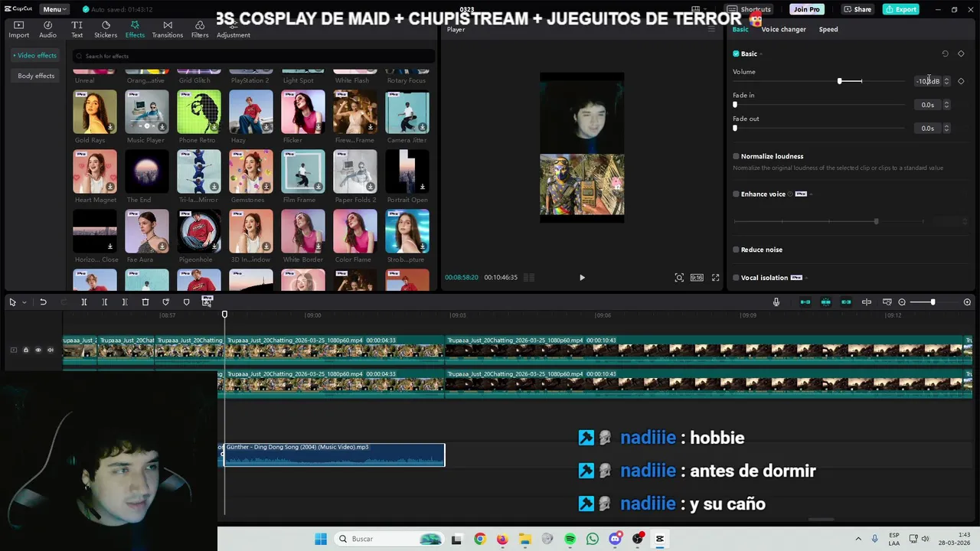Open the Stickers section

[x=106, y=29]
